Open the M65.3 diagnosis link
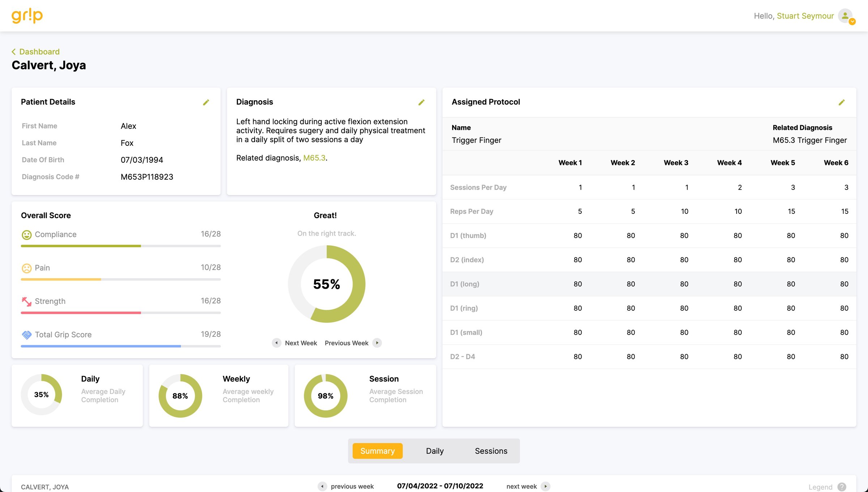 point(314,158)
